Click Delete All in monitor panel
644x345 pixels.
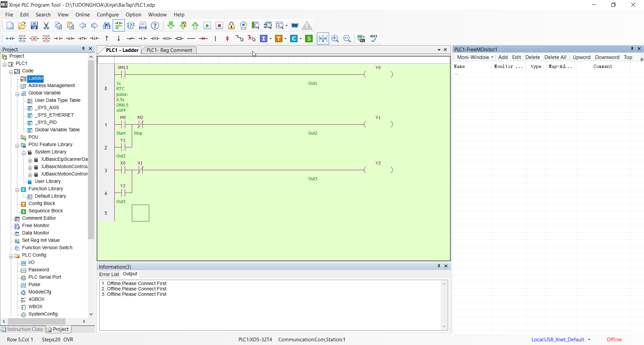tap(555, 57)
